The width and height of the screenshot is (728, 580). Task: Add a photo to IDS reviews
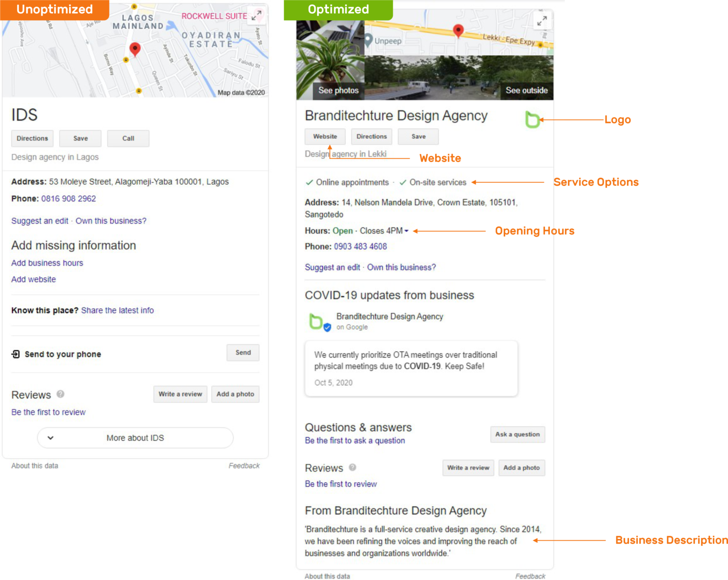[235, 394]
